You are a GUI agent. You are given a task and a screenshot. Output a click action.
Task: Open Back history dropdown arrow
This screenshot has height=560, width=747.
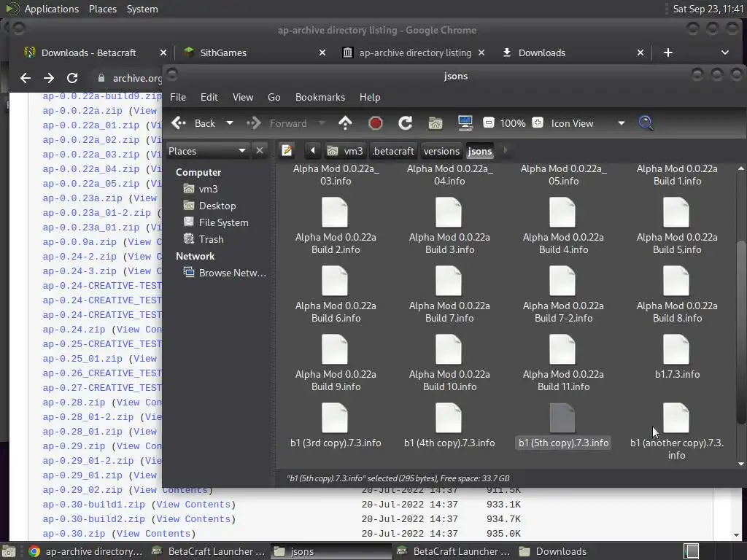(x=230, y=123)
